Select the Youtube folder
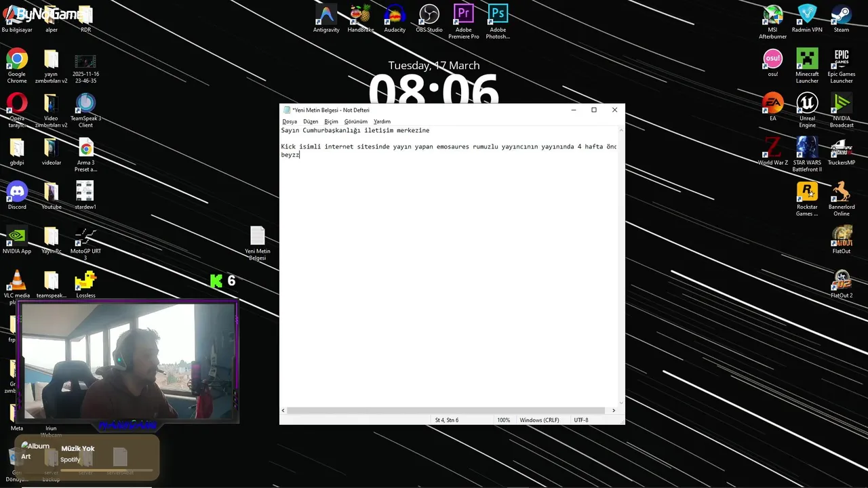Screen dimensions: 868x488 52,195
